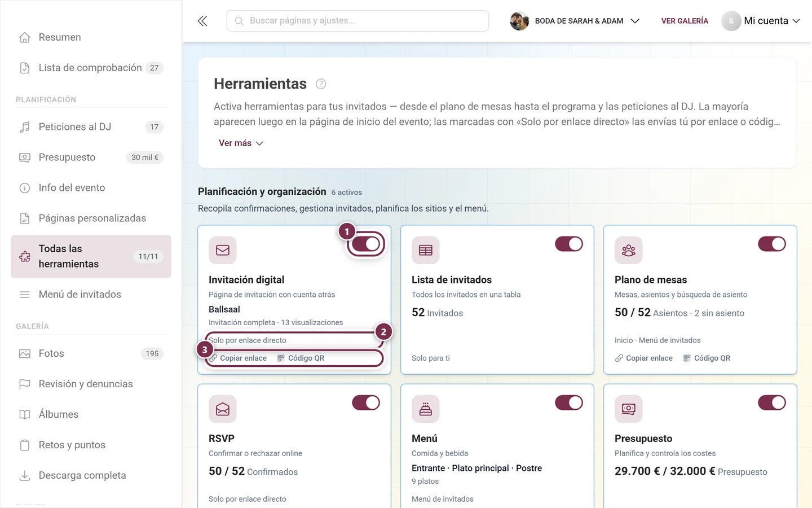
Task: Click the Menú cake icon
Action: (x=426, y=409)
